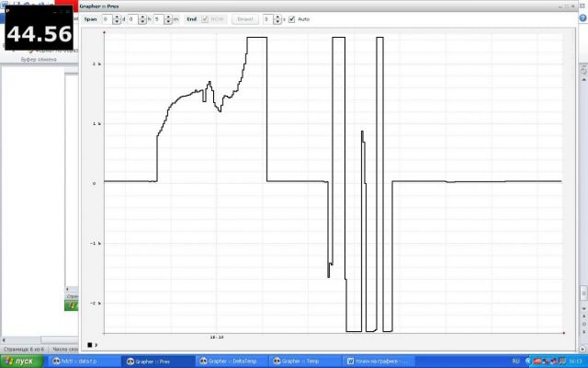Click the refresh seconds spinner arrows

coord(277,18)
